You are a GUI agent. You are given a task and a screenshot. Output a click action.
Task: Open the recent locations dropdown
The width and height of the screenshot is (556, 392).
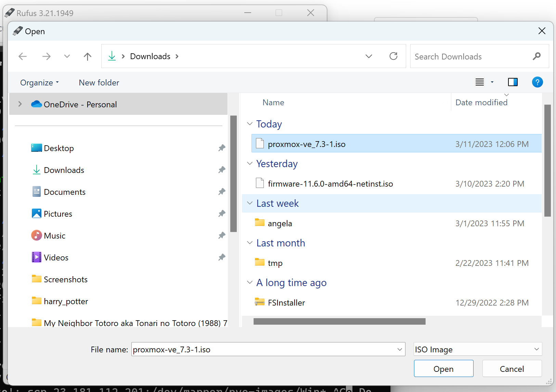pos(67,56)
